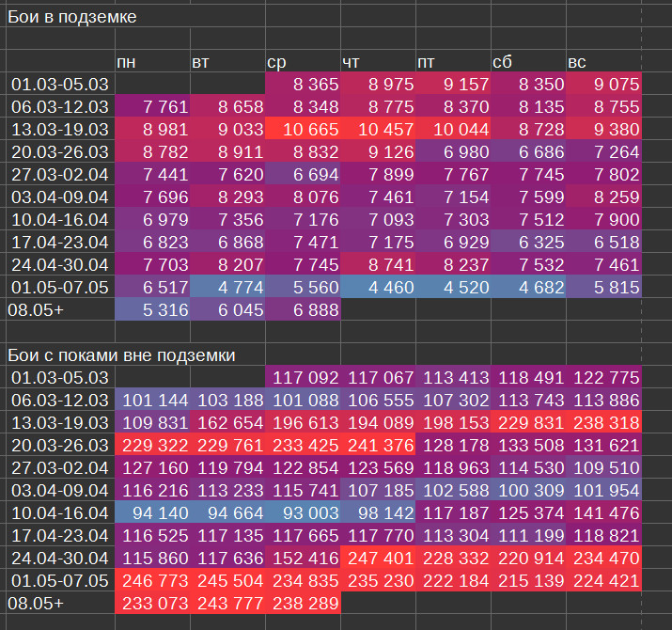Viewport: 672px width, 630px height.
Task: Select cell with value 102 588
Action: pyautogui.click(x=453, y=490)
